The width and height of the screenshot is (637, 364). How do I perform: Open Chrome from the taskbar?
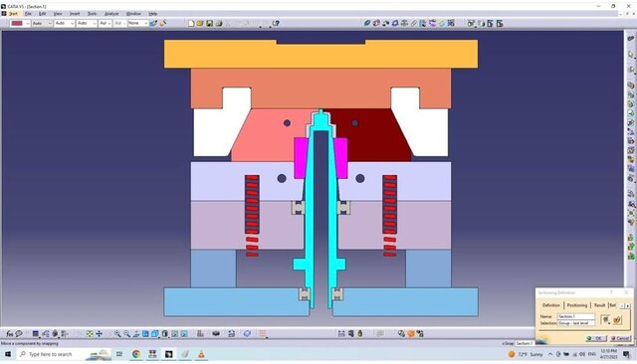[x=136, y=354]
